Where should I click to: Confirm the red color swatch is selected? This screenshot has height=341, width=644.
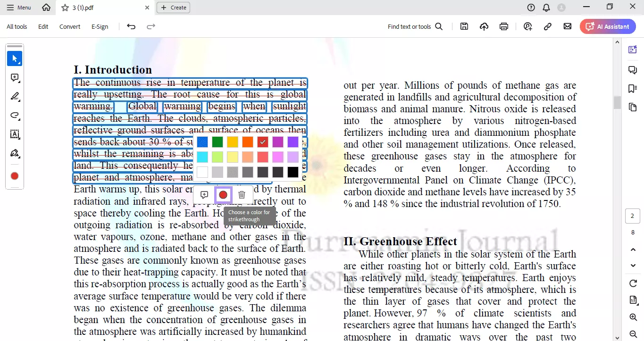point(262,141)
